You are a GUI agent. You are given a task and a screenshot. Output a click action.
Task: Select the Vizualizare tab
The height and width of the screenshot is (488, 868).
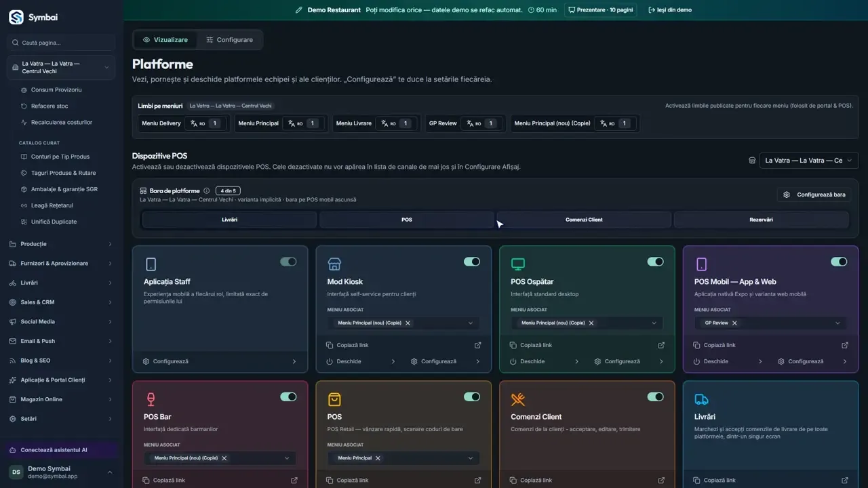coord(165,40)
